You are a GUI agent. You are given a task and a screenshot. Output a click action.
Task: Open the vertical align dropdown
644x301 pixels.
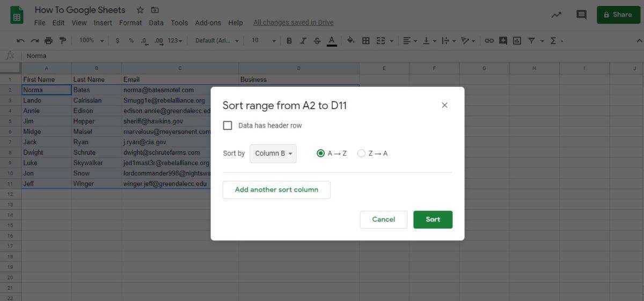[430, 41]
